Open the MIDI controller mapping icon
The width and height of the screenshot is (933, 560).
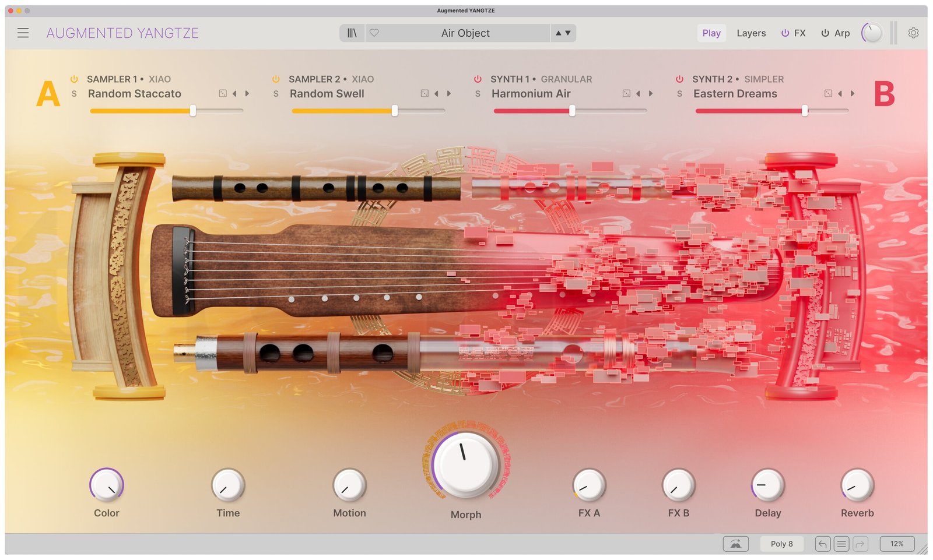[735, 544]
